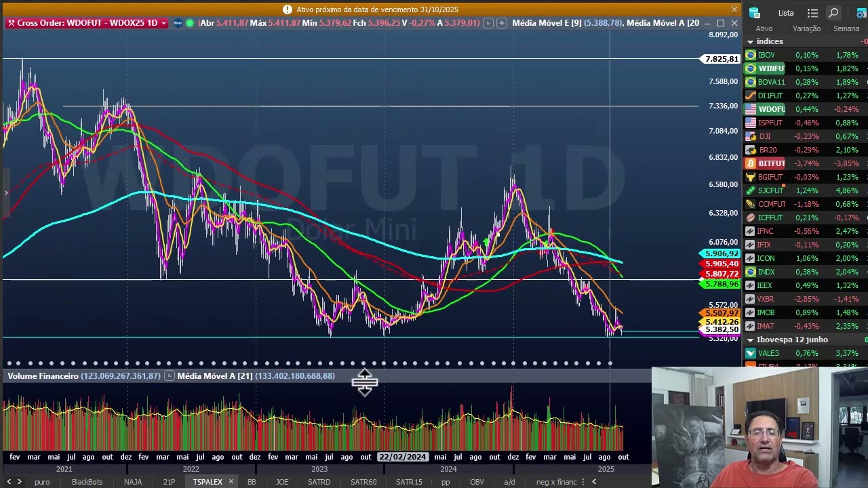Screen dimensions: 868x488
Task: Sort watchlist by Ativo column
Action: click(x=764, y=28)
